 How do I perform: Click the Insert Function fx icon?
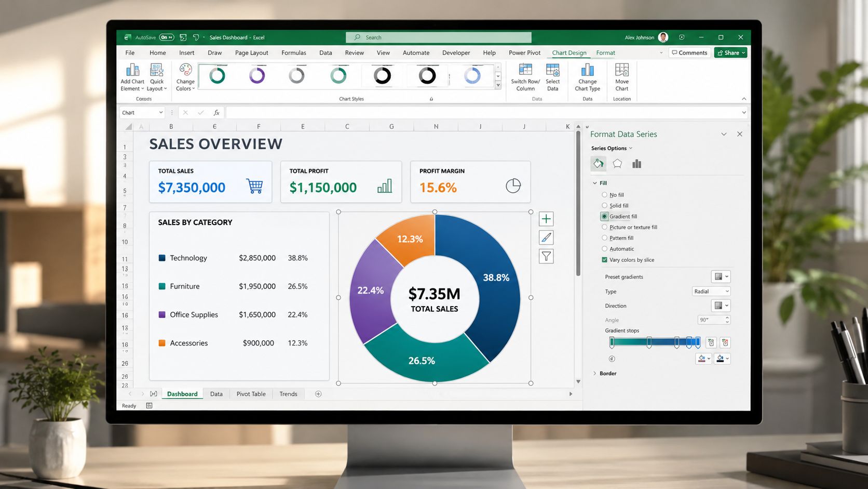216,112
